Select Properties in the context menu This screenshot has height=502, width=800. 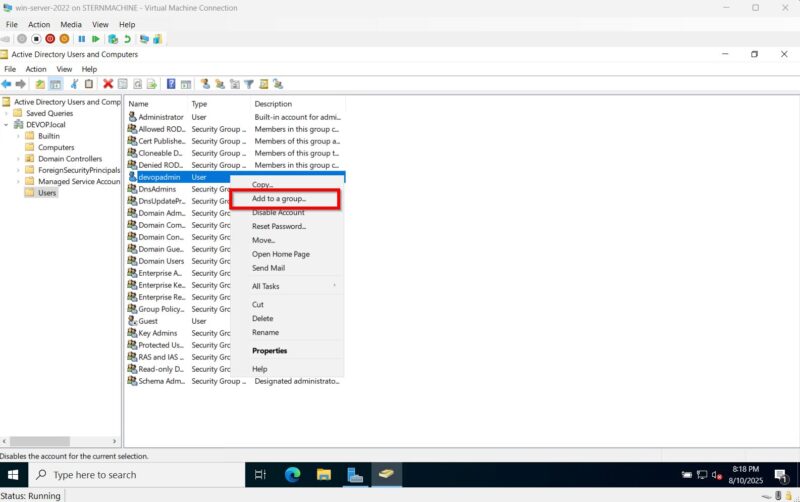click(287, 350)
